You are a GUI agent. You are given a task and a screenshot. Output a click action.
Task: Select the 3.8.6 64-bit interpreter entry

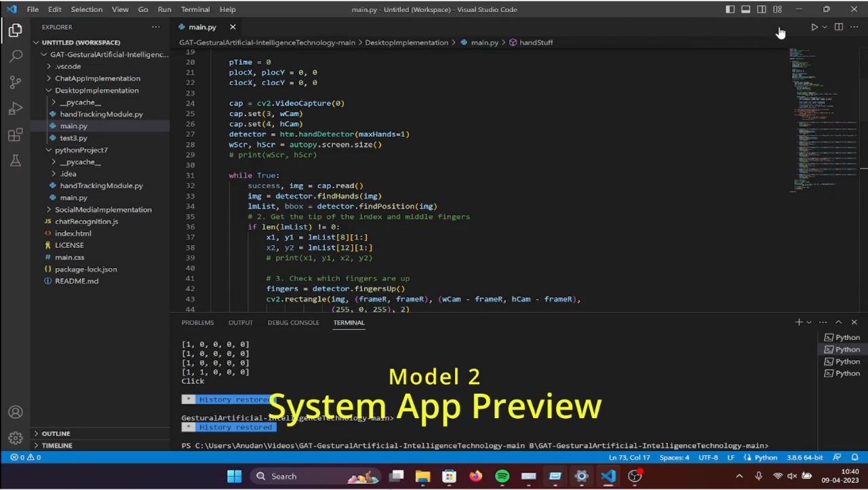coord(805,457)
